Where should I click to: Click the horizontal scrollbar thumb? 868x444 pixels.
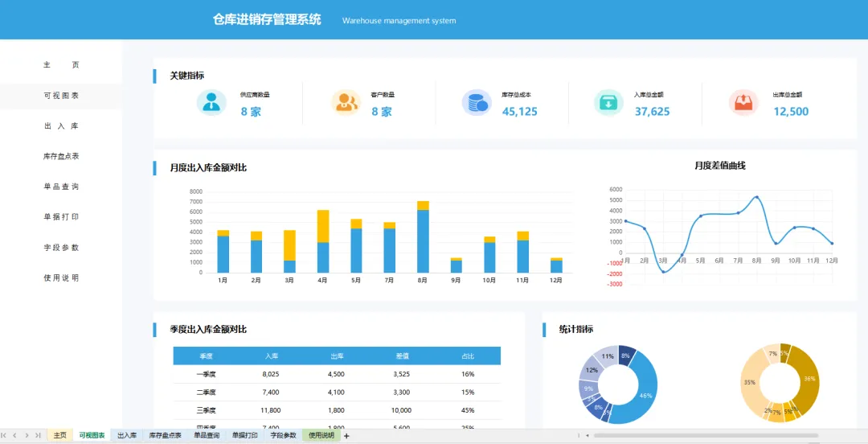pyautogui.click(x=706, y=436)
